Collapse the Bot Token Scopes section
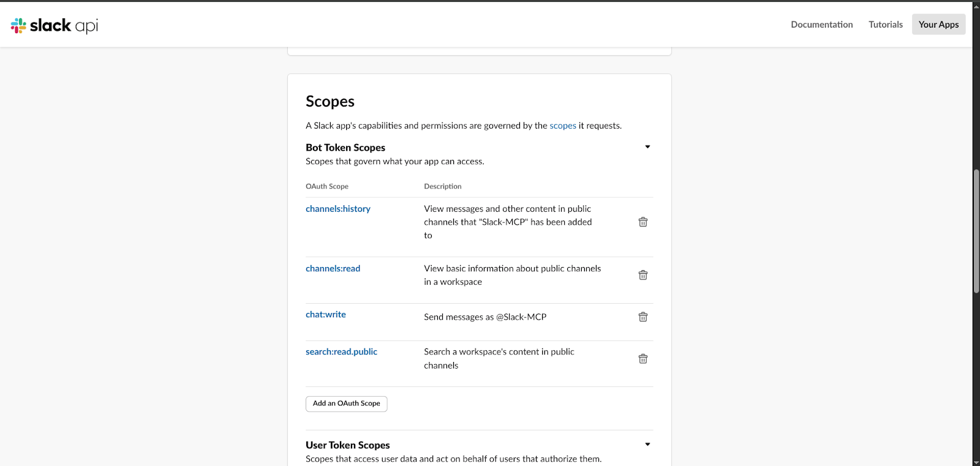This screenshot has height=466, width=980. point(647,147)
